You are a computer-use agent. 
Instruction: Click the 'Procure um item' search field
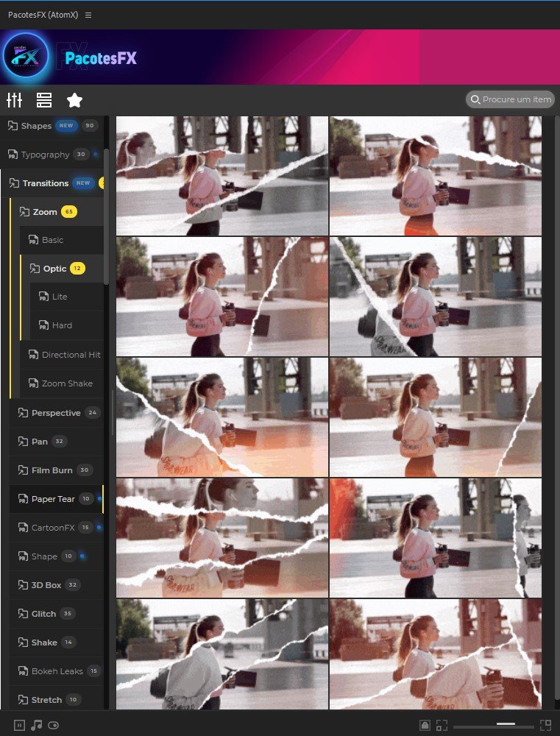tap(515, 99)
